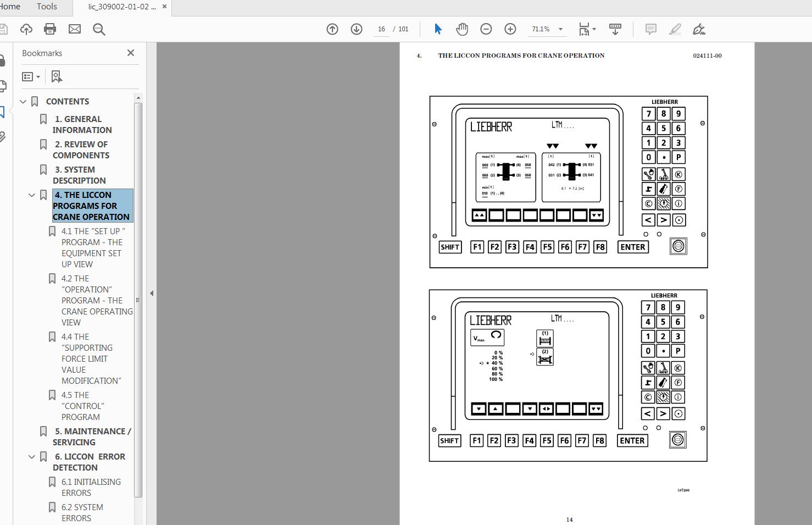Find the current bookmark with locate icon
The height and width of the screenshot is (525, 812).
coord(56,76)
